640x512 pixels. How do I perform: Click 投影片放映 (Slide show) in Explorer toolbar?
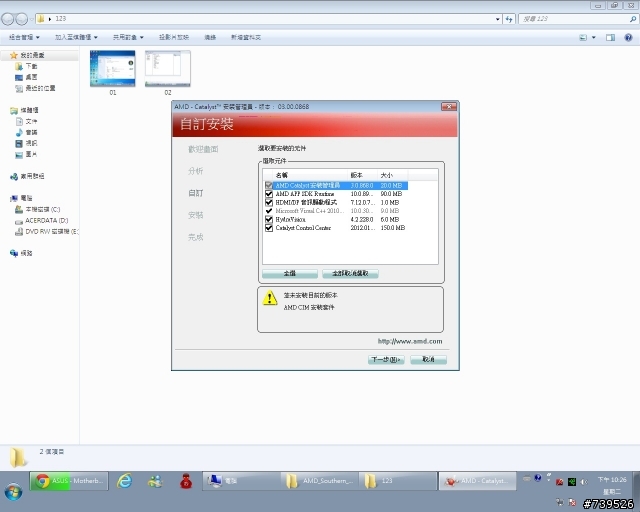pos(174,37)
